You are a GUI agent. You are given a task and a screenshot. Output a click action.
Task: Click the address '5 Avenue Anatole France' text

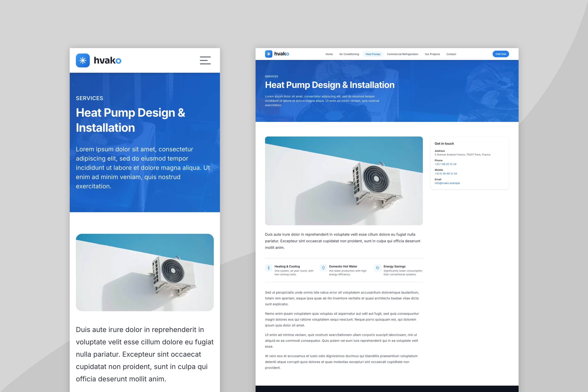point(462,154)
